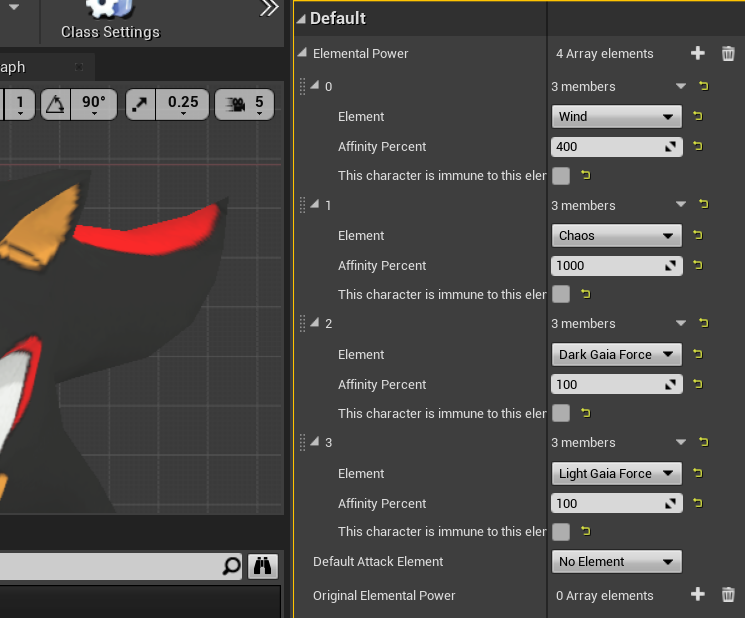Reset immune flag of element 1
745x618 pixels.
[585, 294]
